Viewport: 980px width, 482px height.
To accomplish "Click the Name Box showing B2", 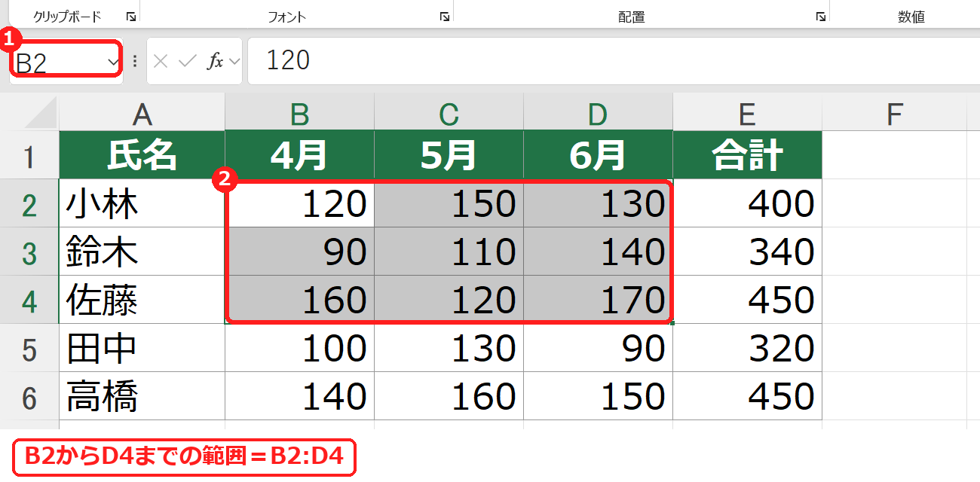I will 66,61.
